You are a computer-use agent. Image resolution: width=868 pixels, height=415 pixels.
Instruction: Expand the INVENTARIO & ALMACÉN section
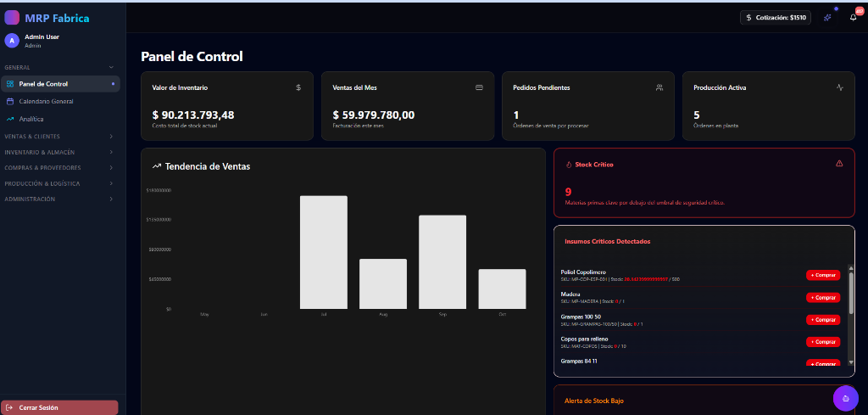60,152
